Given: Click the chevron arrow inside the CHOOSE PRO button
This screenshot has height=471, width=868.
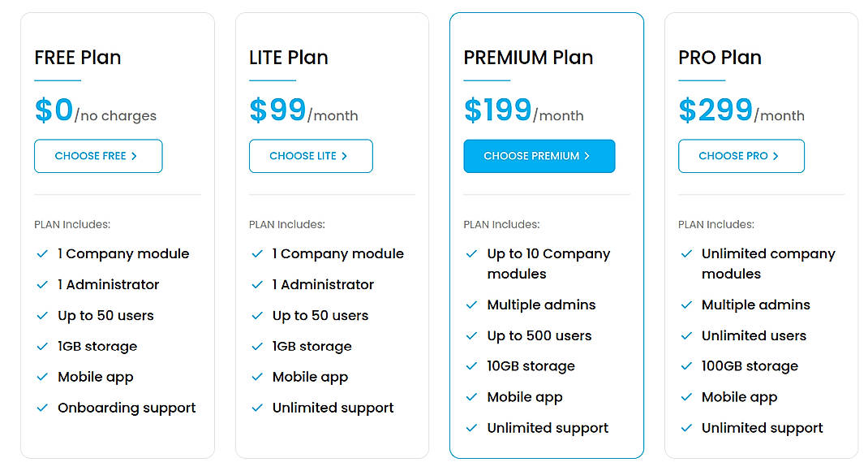Looking at the screenshot, I should 776,156.
